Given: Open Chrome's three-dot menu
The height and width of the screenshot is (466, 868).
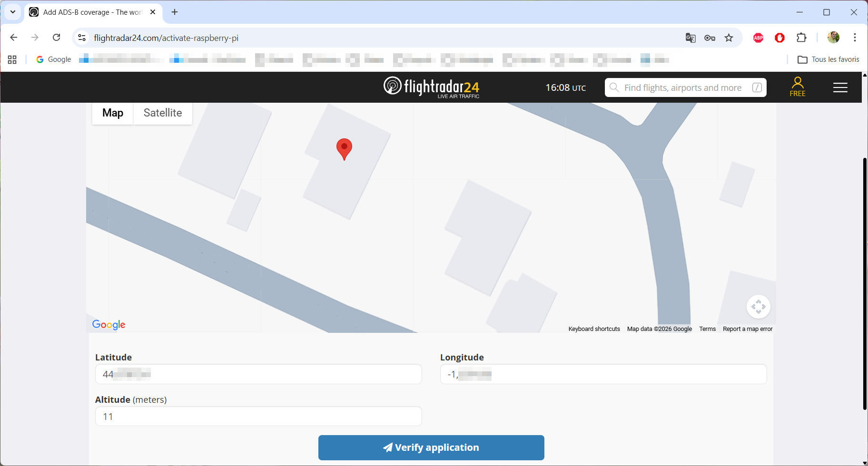Looking at the screenshot, I should tap(855, 38).
